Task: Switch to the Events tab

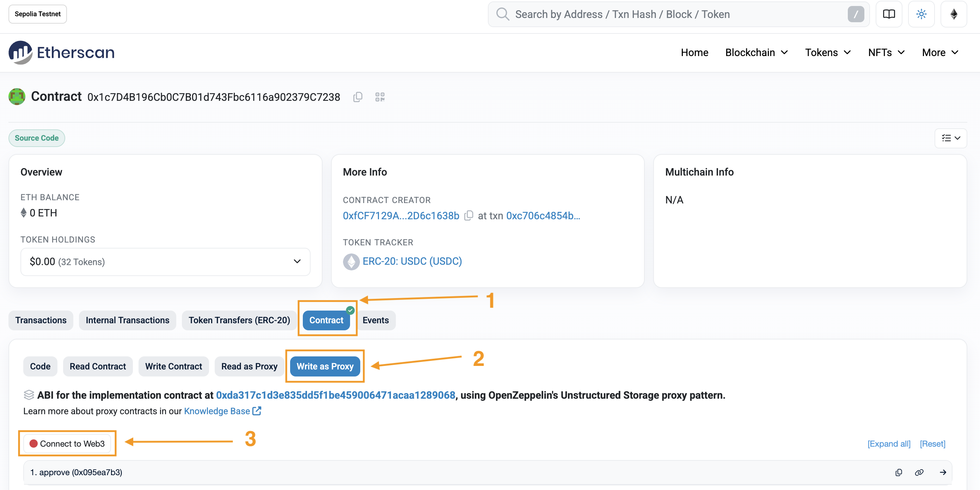Action: (375, 320)
